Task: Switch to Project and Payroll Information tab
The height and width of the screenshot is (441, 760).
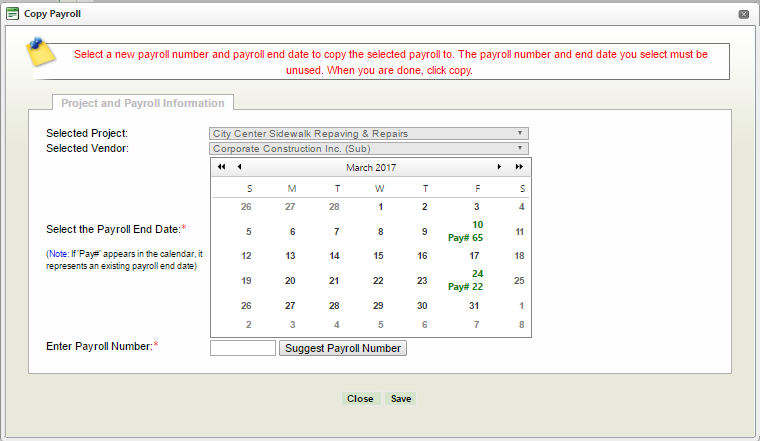Action: coord(143,103)
